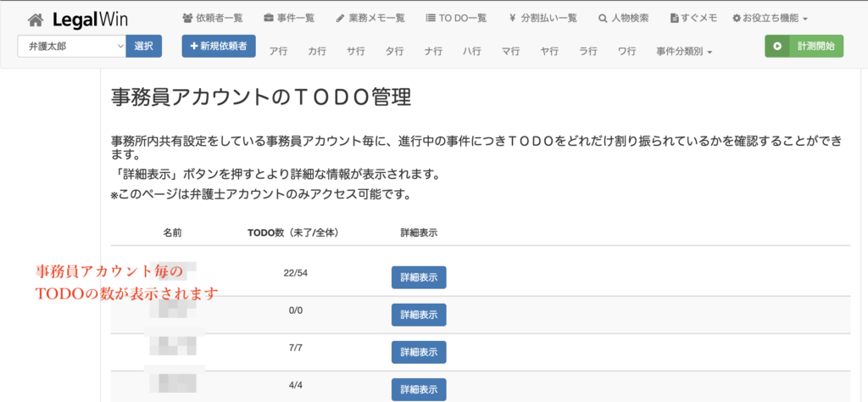Expand 事件分類別 dropdown

point(684,52)
